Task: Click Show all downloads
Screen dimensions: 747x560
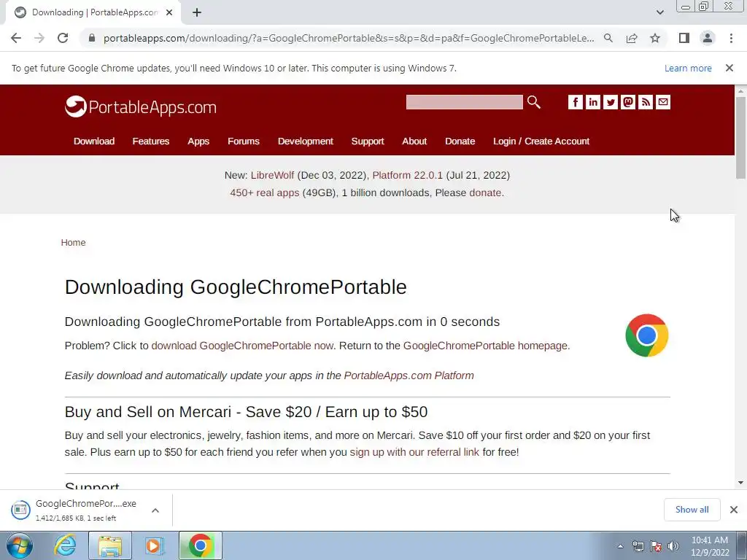Action: click(x=692, y=510)
